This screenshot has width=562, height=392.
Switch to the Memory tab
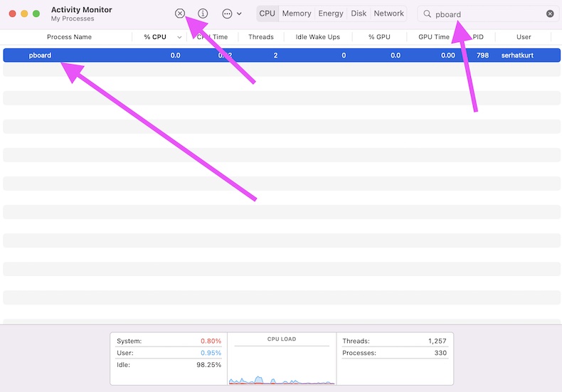pos(297,14)
